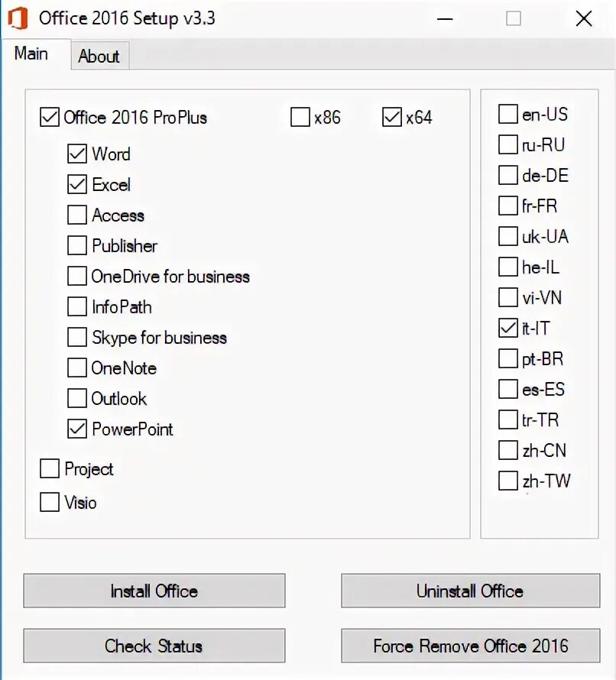Click the Uninstall Office button
Image resolution: width=616 pixels, height=680 pixels.
[470, 591]
